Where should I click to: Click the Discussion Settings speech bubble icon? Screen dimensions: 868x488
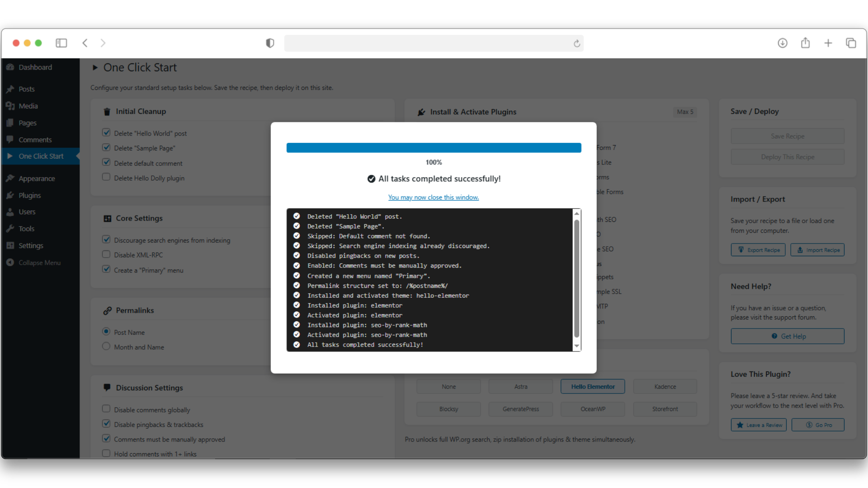(x=107, y=387)
